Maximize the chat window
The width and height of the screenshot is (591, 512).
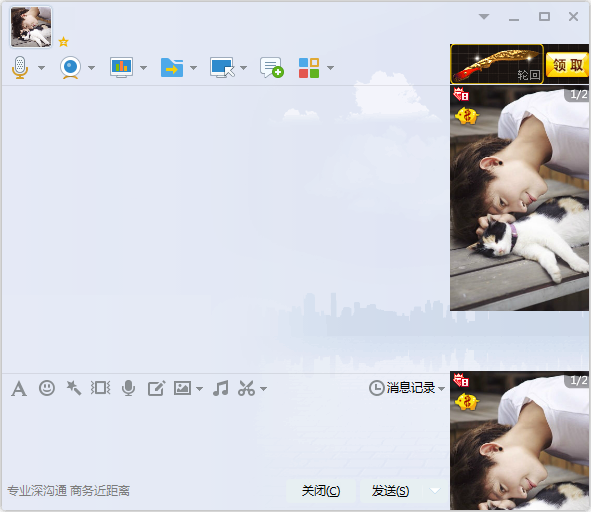coord(544,17)
